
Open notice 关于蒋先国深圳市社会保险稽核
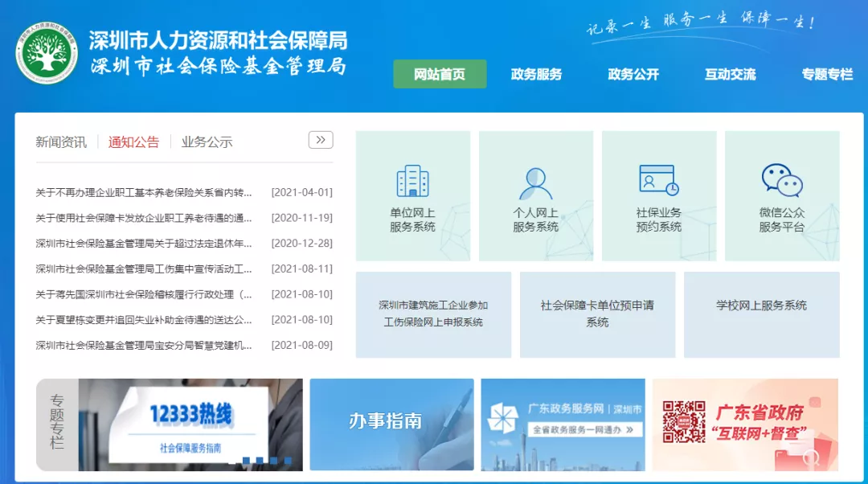[143, 294]
